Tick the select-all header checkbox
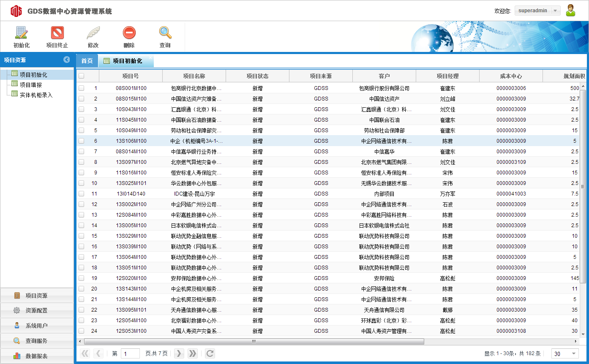 tap(81, 76)
